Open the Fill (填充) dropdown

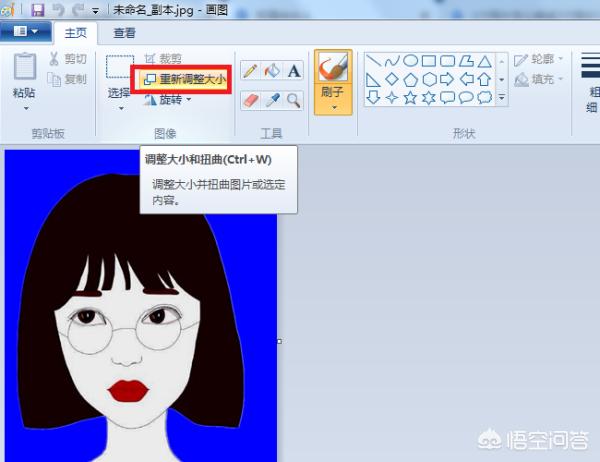coord(539,79)
